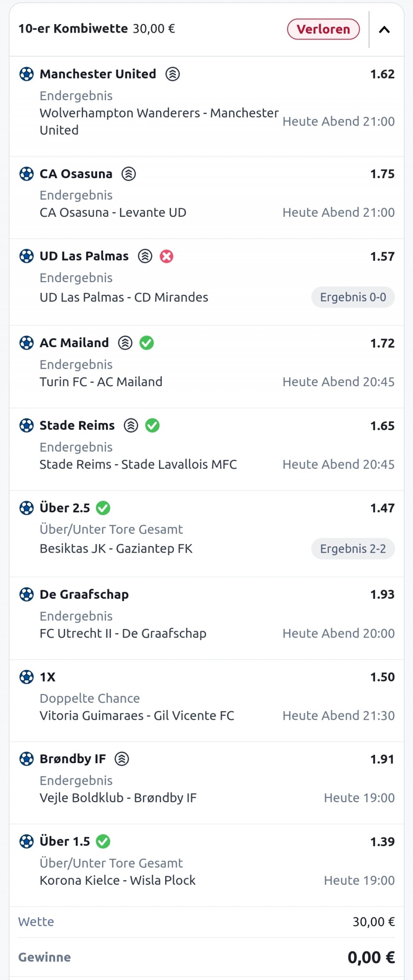The height and width of the screenshot is (980, 413).
Task: Collapse the 10-er Kombiwette bet slip
Action: tap(384, 30)
